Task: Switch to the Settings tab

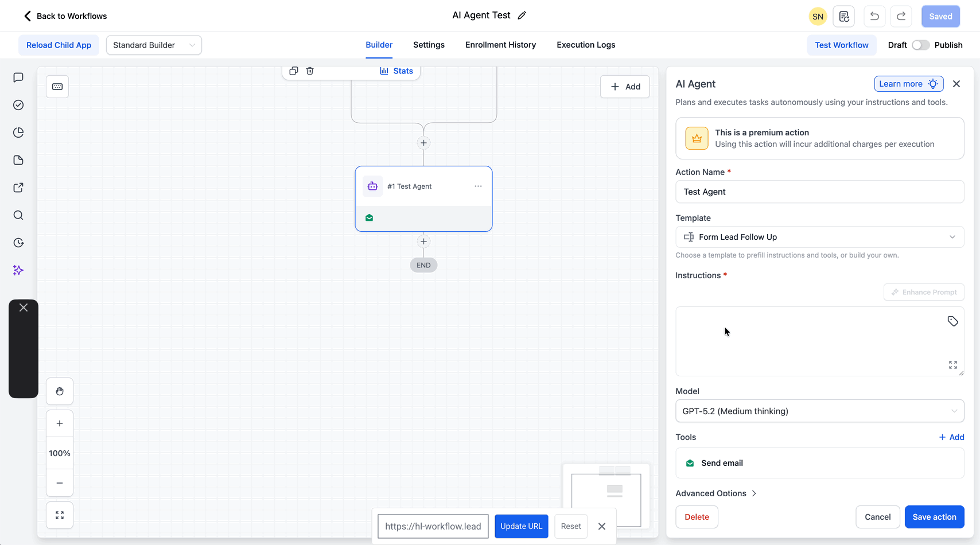Action: [429, 45]
